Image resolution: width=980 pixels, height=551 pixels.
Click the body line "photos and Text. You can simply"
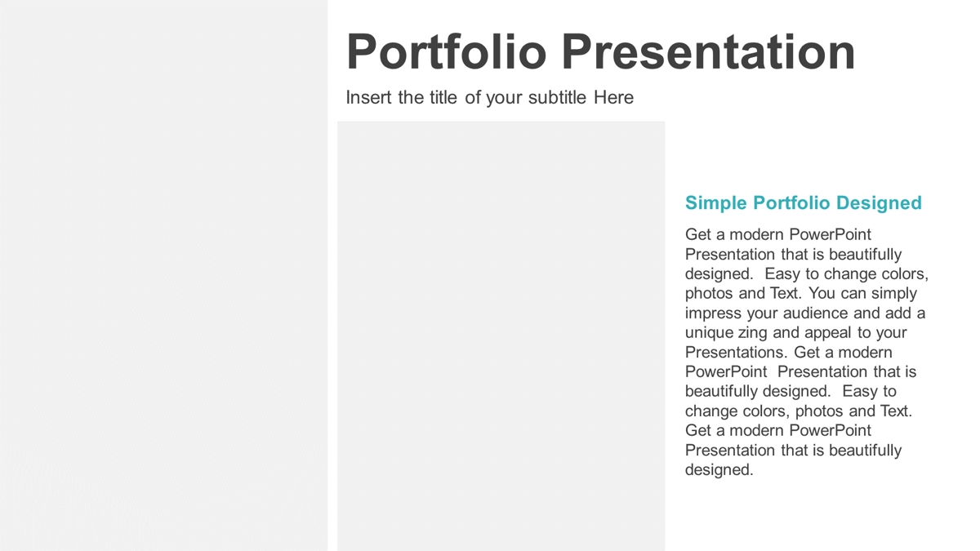tap(801, 293)
